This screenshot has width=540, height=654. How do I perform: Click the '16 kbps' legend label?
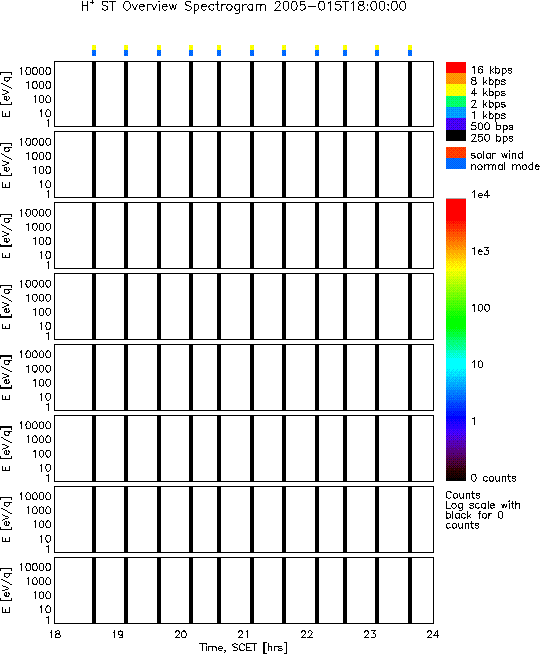click(492, 70)
